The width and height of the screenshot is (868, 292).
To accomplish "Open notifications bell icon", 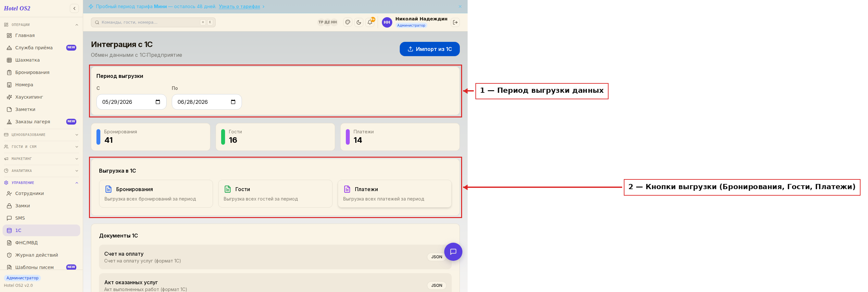I will tap(370, 22).
